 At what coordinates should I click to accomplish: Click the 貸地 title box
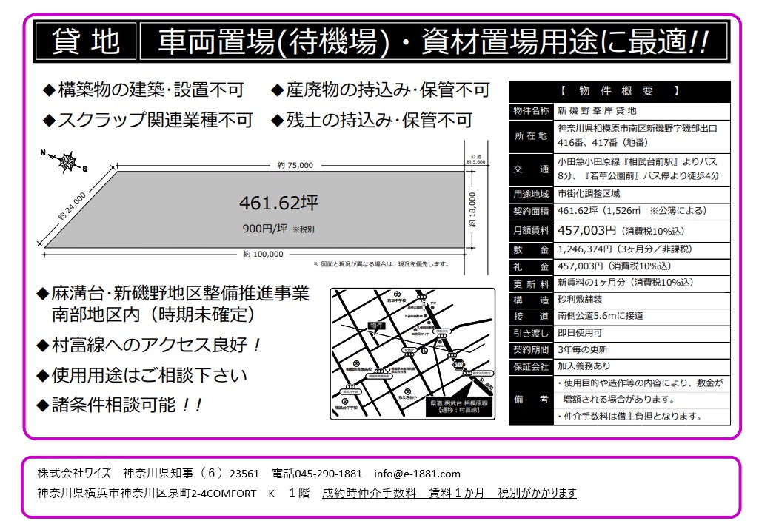pos(86,42)
